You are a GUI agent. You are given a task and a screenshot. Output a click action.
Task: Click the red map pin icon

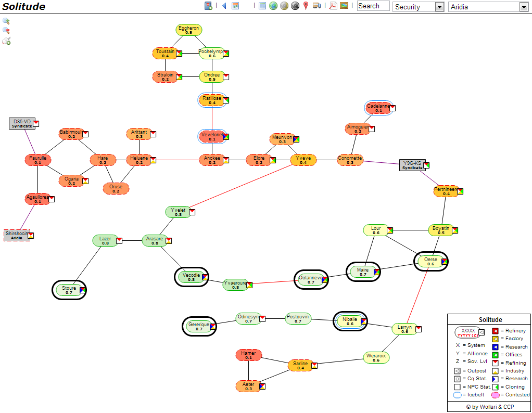pos(306,6)
